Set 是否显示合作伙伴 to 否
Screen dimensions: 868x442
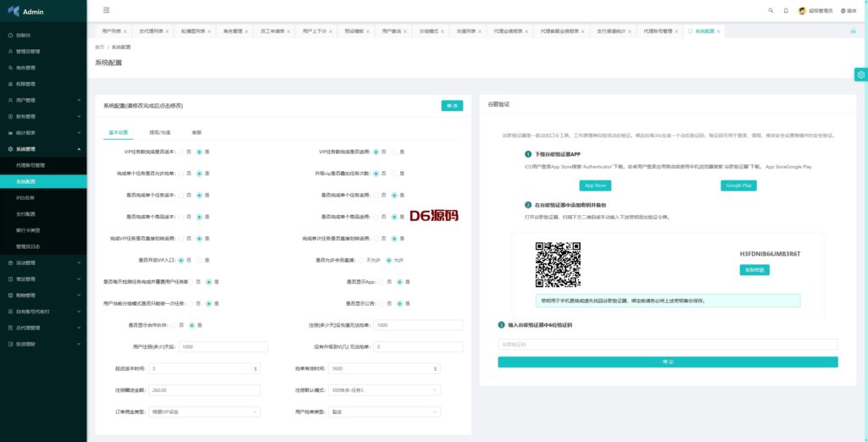click(x=173, y=325)
